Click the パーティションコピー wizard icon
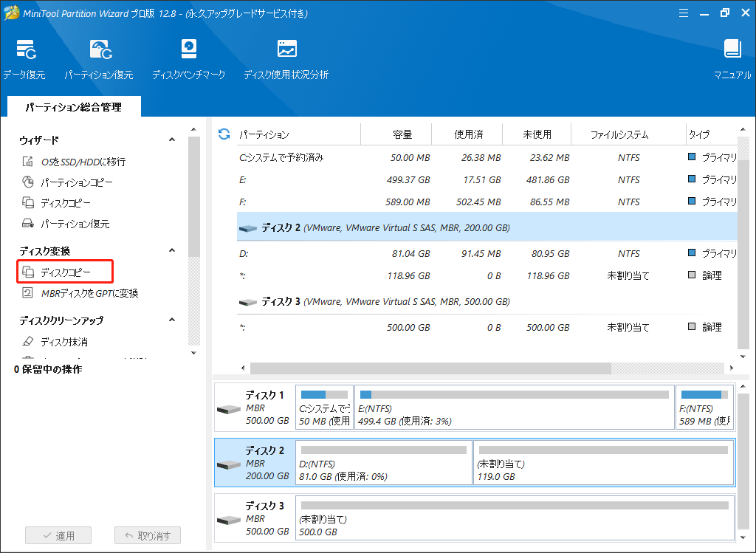Image resolution: width=756 pixels, height=553 pixels. tap(28, 182)
